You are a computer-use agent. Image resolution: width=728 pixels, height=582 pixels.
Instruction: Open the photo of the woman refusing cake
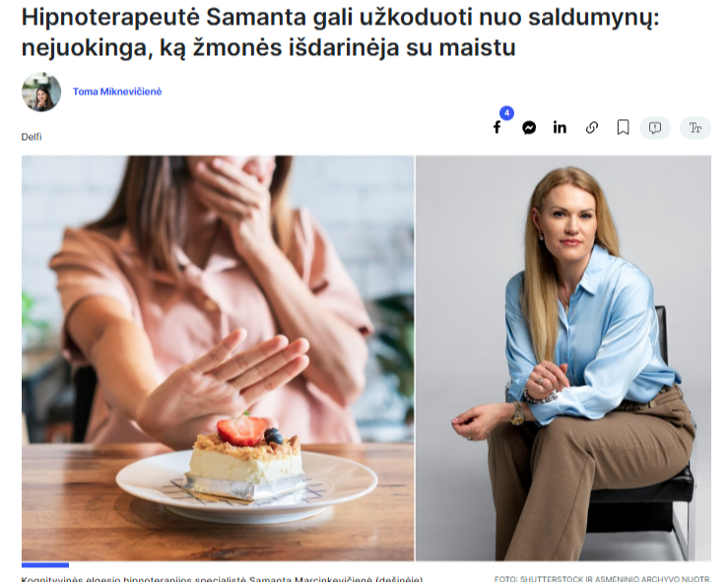218,357
